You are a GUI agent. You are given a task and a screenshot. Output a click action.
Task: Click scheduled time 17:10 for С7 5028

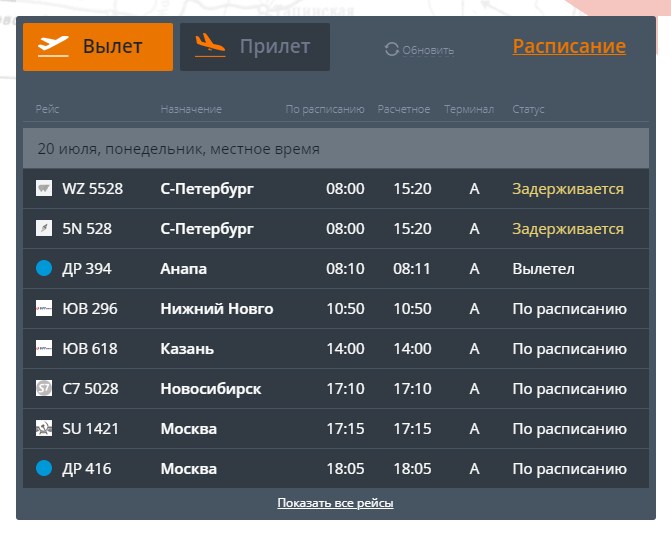(345, 389)
